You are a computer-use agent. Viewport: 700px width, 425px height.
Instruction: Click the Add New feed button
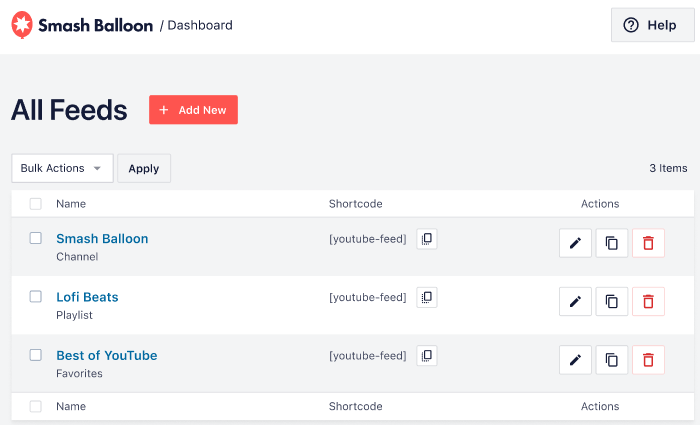193,110
